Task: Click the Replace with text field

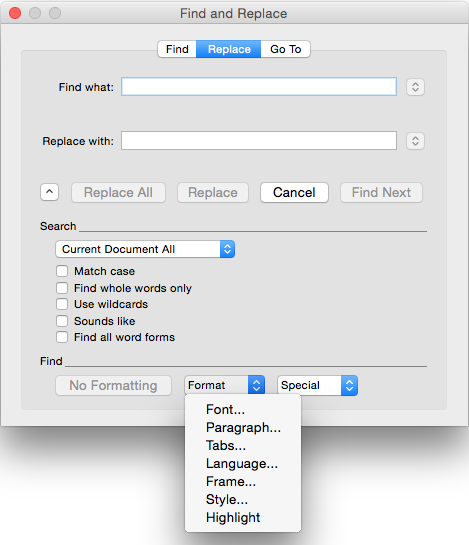Action: point(259,141)
